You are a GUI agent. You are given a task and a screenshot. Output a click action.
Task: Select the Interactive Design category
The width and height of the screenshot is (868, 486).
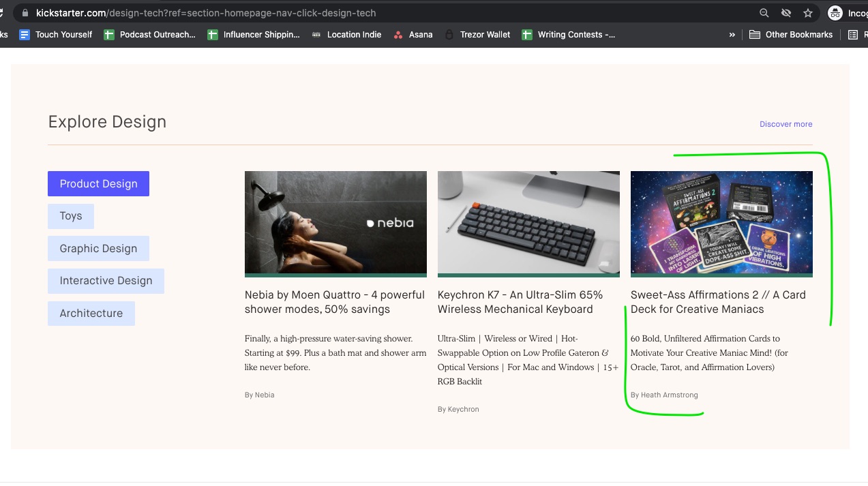pos(106,281)
